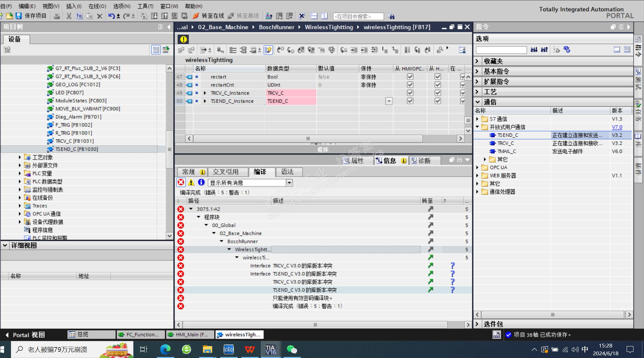Expand the S7 通信 folder
Viewport: 644px width, 358px height.
click(x=477, y=119)
